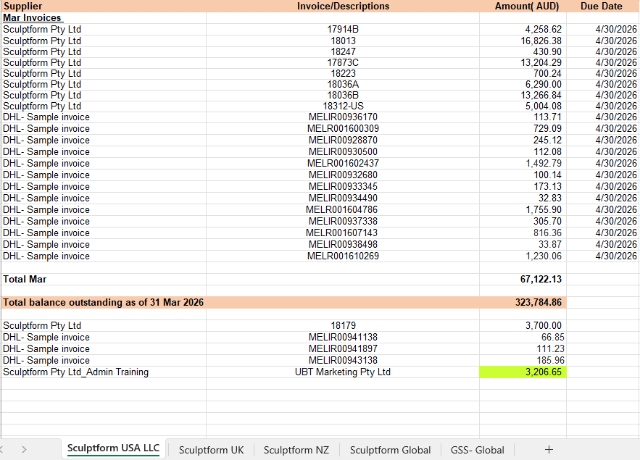Select invoice cell MELIR00928870

[343, 140]
